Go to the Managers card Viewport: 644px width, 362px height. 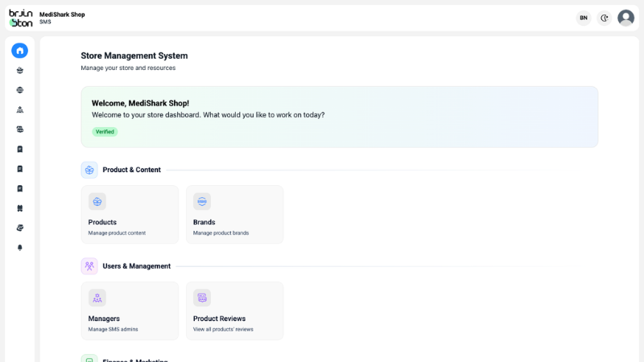pos(130,311)
